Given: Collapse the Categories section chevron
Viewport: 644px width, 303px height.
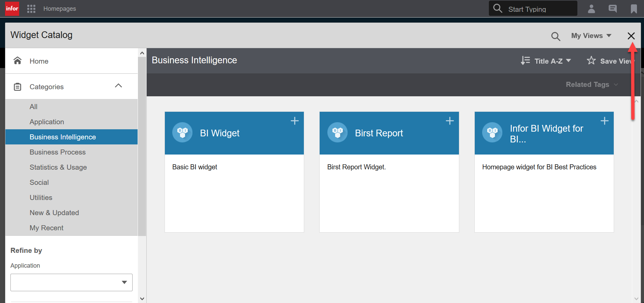Looking at the screenshot, I should [x=118, y=86].
